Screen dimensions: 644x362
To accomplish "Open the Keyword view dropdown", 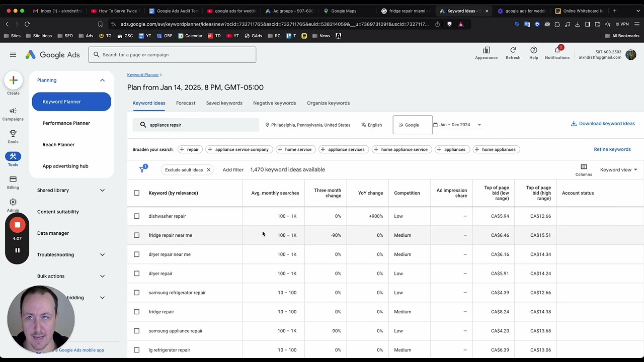I will point(618,170).
